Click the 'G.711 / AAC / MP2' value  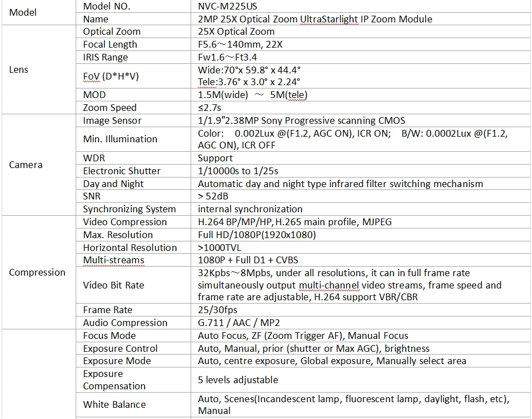pyautogui.click(x=239, y=323)
